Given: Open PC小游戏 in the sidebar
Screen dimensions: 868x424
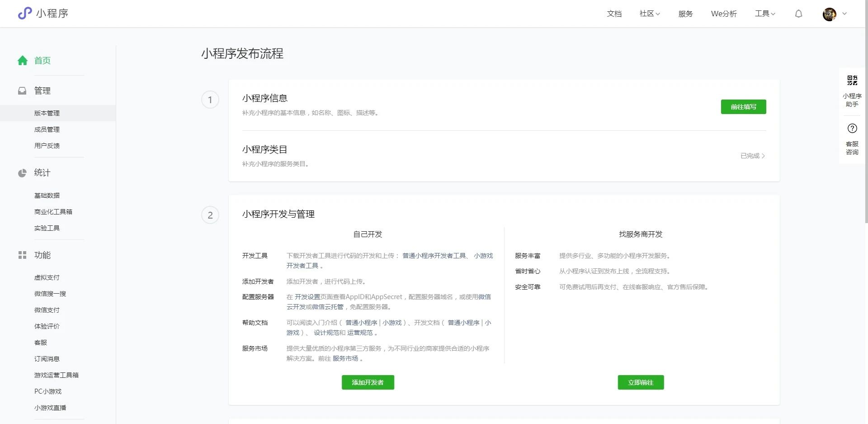Looking at the screenshot, I should [x=48, y=391].
